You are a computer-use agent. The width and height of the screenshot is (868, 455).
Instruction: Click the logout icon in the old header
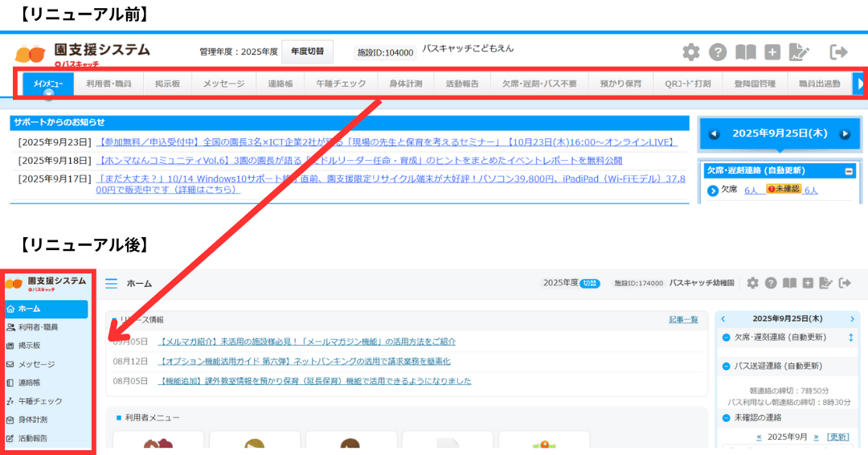pyautogui.click(x=838, y=52)
